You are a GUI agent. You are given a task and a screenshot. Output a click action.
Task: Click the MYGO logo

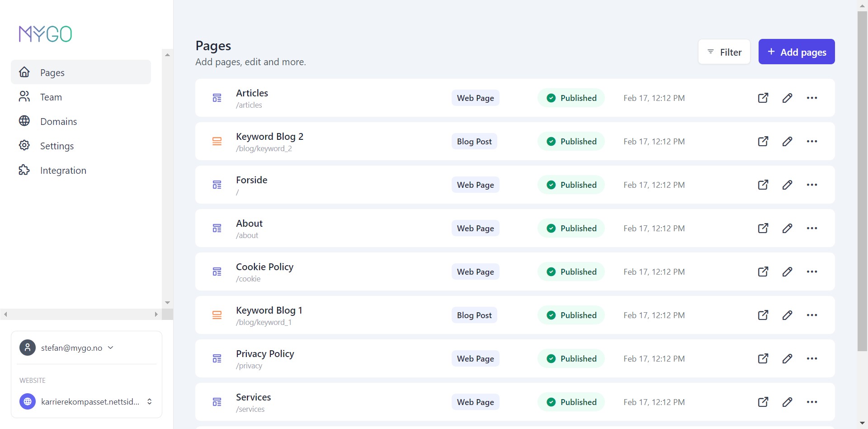click(x=45, y=34)
